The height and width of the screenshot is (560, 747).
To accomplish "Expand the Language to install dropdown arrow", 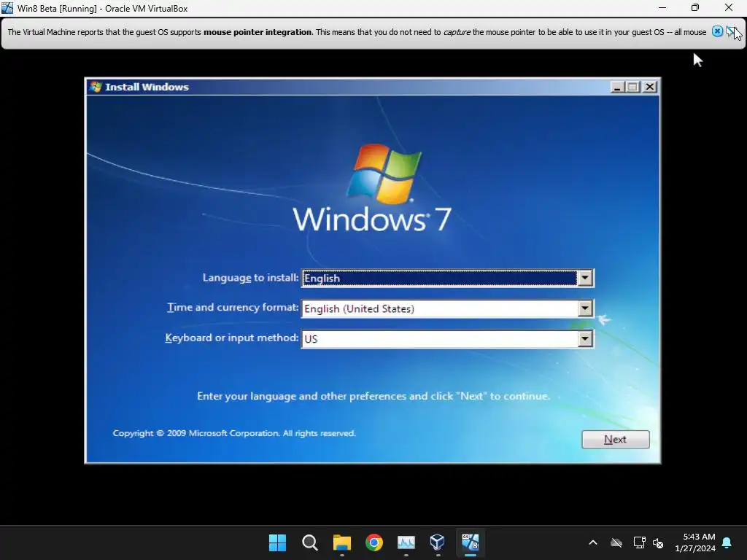I will tap(585, 278).
